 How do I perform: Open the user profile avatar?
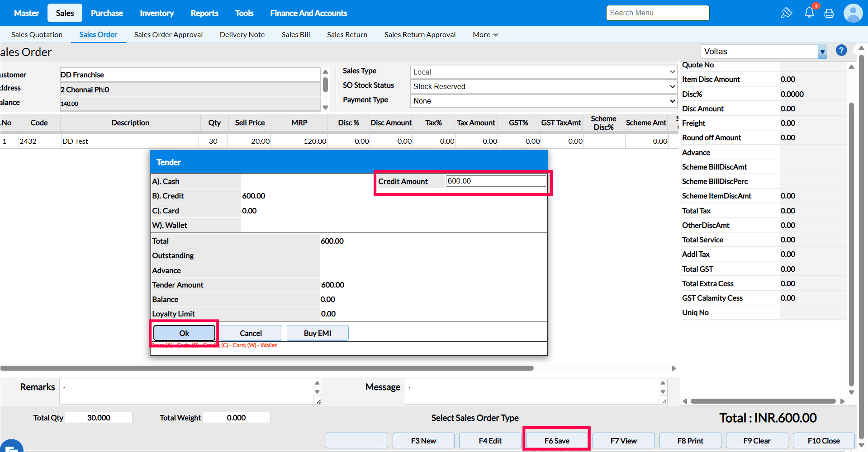click(853, 13)
